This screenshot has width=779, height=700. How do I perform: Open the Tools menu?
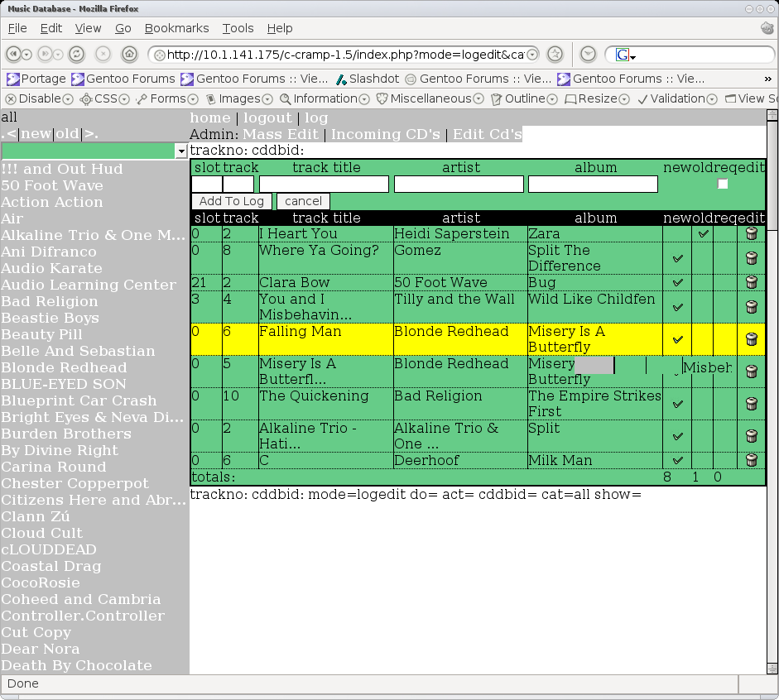click(238, 28)
